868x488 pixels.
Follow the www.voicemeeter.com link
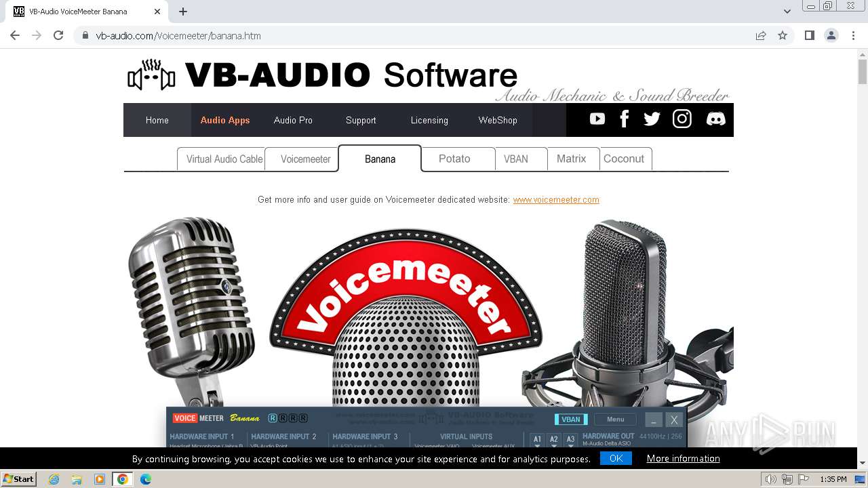pyautogui.click(x=556, y=200)
